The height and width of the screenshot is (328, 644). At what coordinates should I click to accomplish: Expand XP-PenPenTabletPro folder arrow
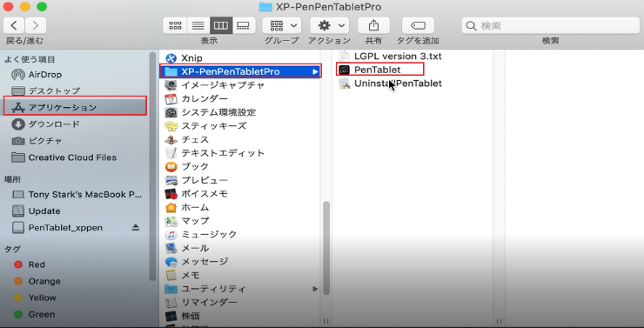[x=315, y=71]
